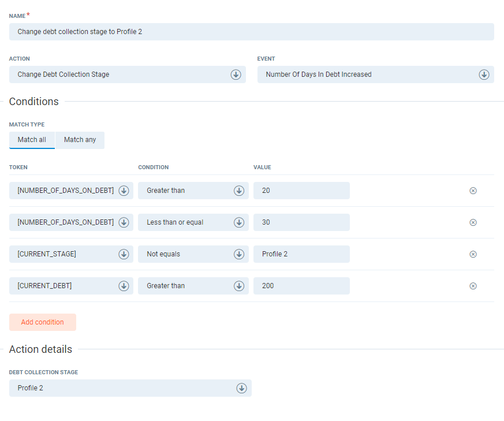Edit the value field containing 20
504x421 pixels.
point(301,191)
